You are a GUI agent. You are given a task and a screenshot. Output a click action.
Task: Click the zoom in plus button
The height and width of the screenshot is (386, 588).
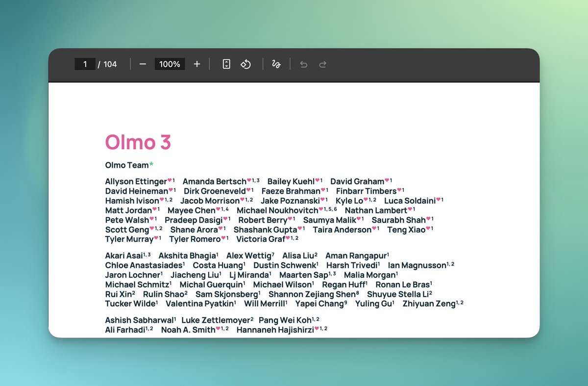(197, 64)
